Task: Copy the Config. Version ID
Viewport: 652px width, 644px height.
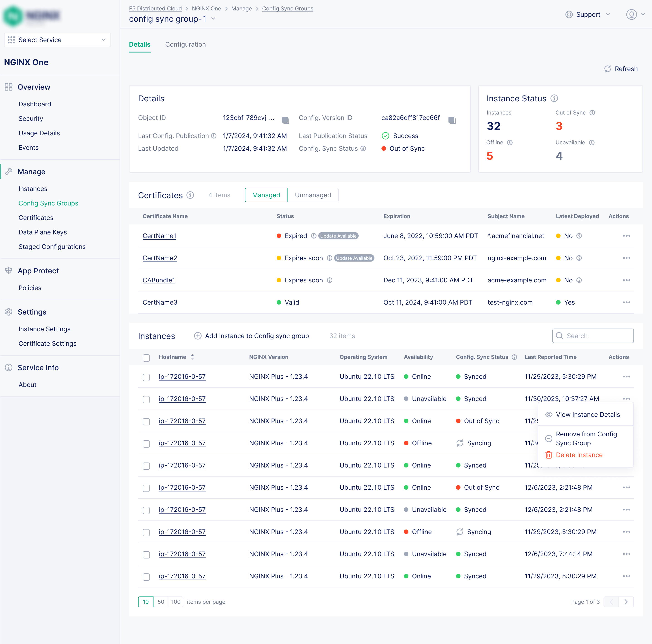Action: click(452, 120)
